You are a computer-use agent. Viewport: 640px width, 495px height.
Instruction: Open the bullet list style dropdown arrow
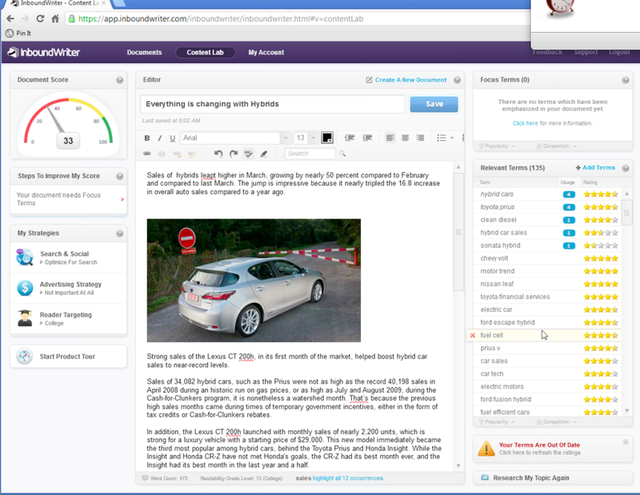452,138
